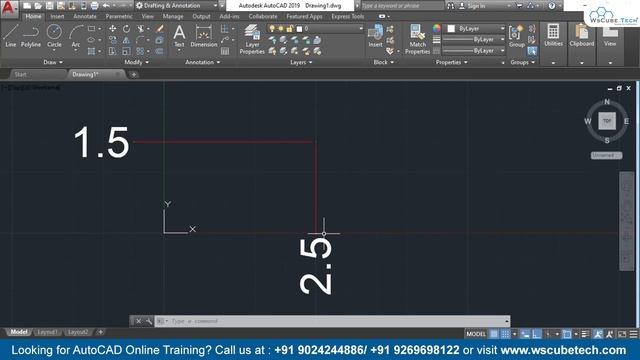640x360 pixels.
Task: Activate the Mirror modify tool
Action: click(127, 40)
